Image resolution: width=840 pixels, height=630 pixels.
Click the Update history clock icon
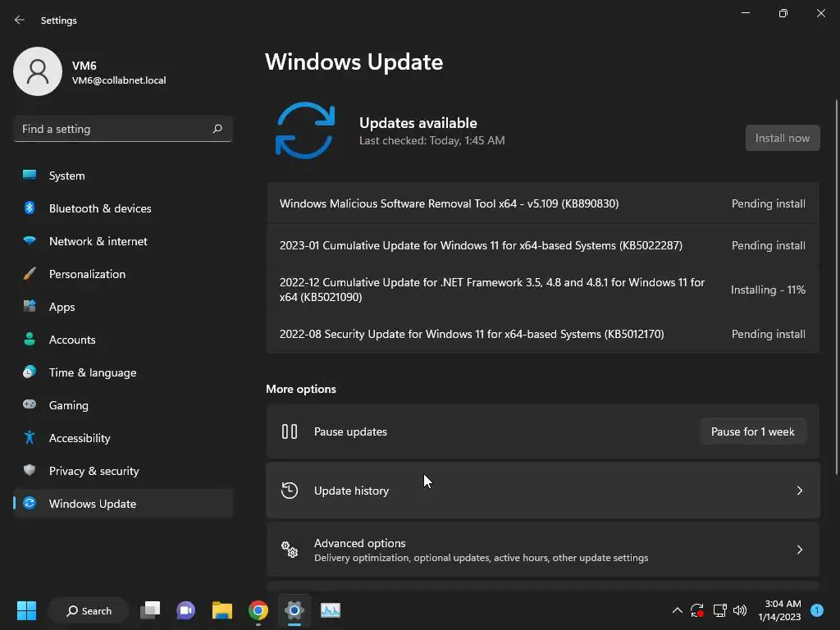(290, 491)
